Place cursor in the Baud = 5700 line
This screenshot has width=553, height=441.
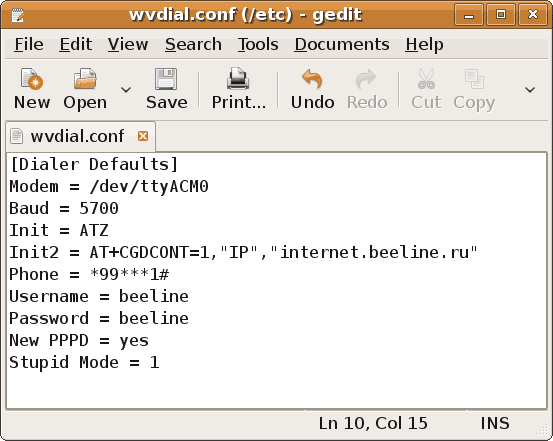point(64,208)
